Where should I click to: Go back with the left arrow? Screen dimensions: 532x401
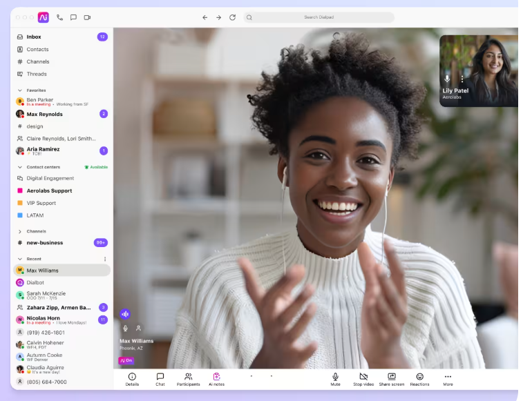205,17
